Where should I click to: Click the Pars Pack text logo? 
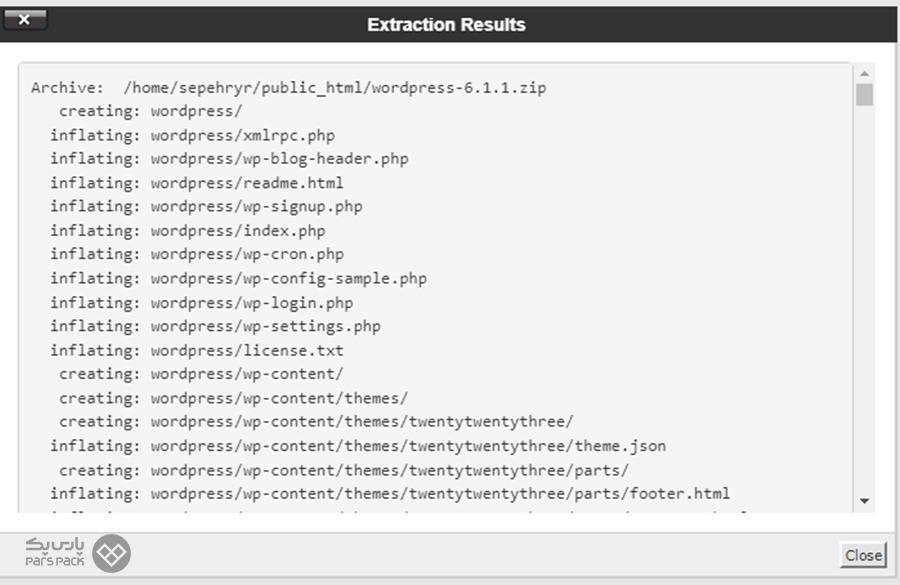coord(55,552)
